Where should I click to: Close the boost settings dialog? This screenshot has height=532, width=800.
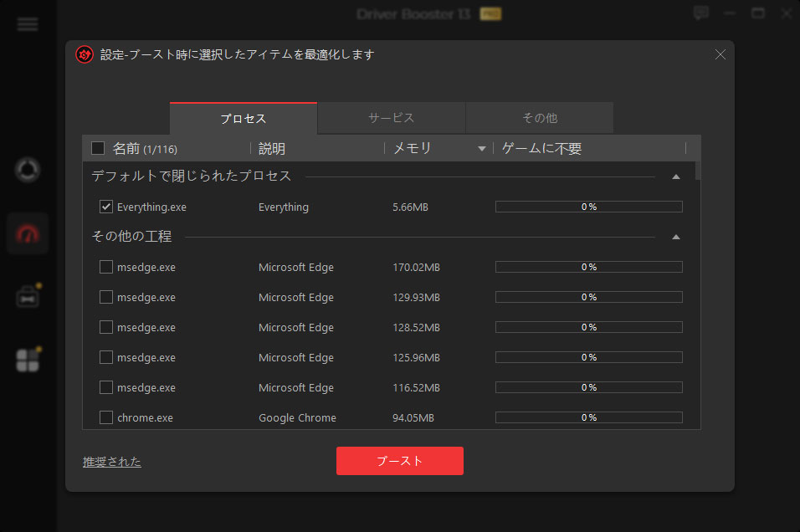point(720,54)
